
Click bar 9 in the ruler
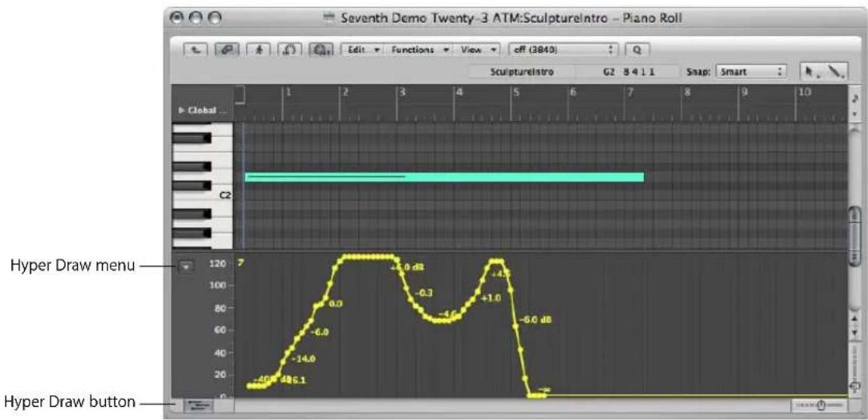click(745, 91)
